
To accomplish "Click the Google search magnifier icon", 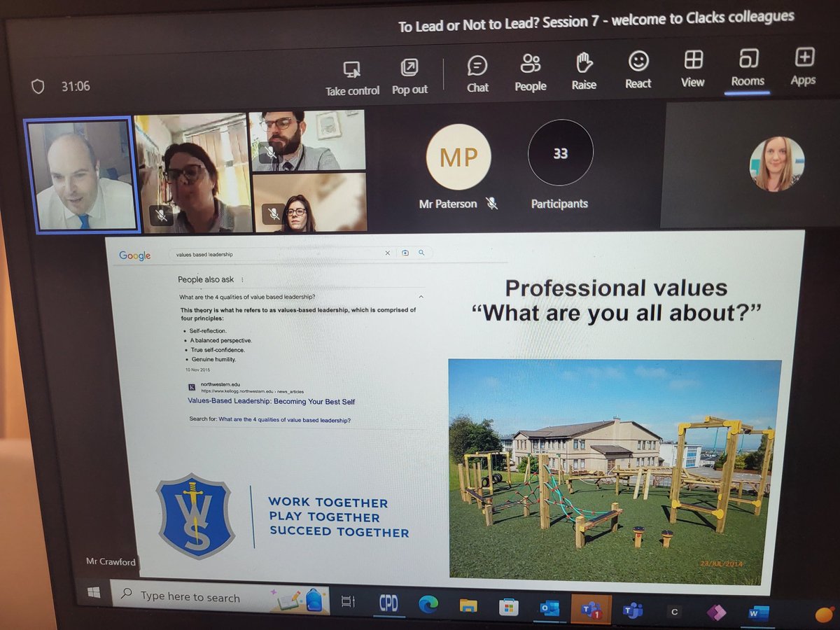I will click(421, 253).
